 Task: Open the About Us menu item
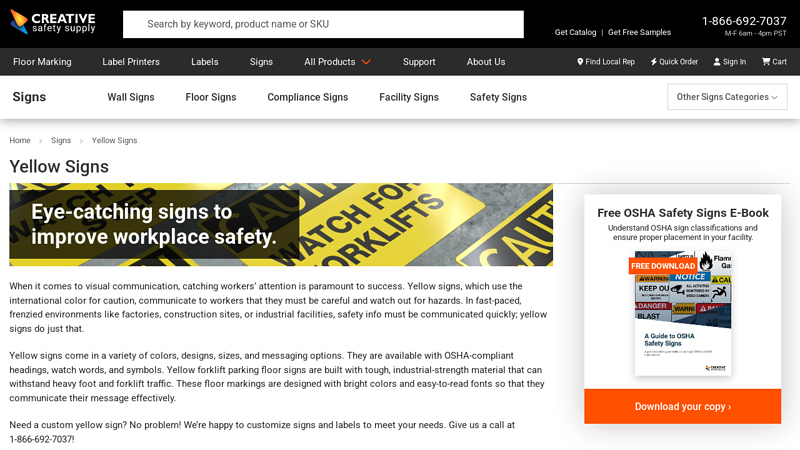(486, 62)
